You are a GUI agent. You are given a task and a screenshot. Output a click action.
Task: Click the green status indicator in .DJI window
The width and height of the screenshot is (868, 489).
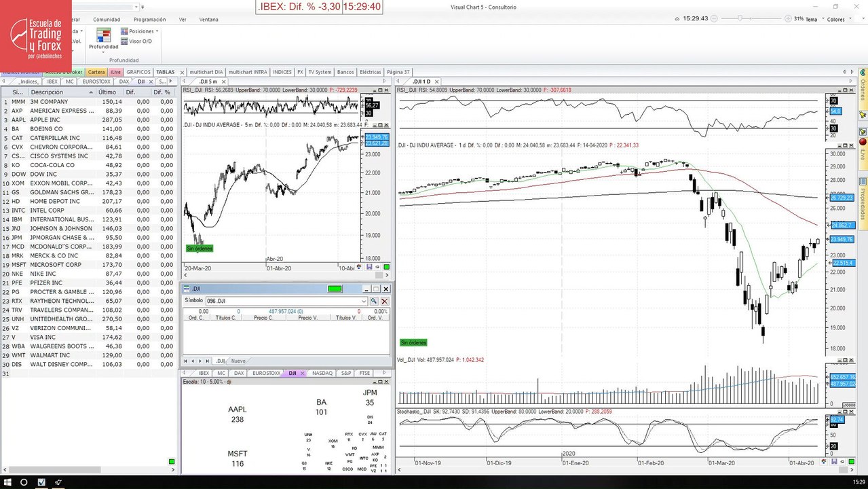334,289
